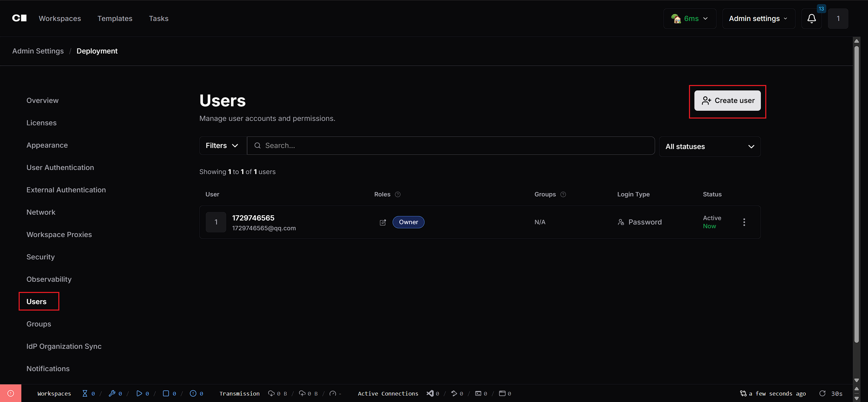Follow the Admin Settings breadcrumb link
The width and height of the screenshot is (868, 402).
click(38, 51)
